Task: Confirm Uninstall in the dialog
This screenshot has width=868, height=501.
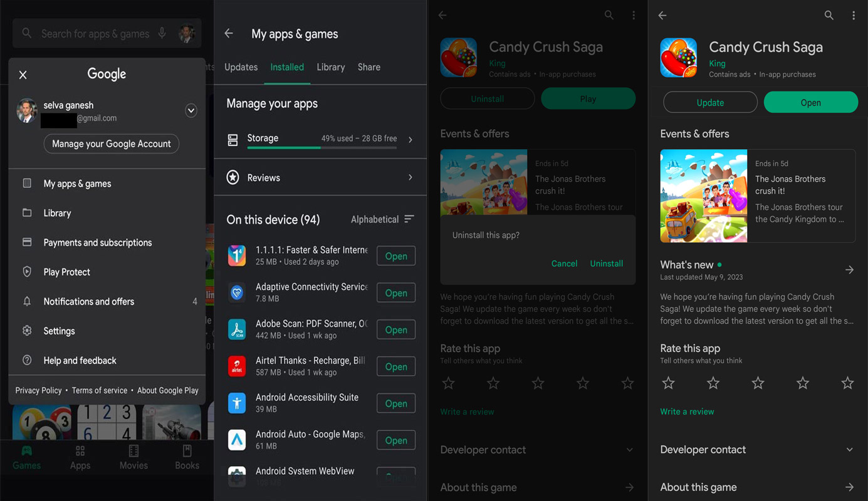Action: pos(607,264)
